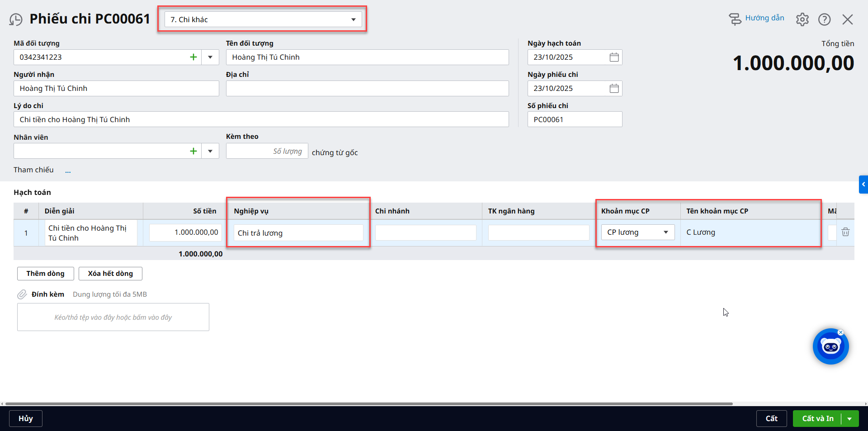
Task: Click the Xóa hết dòng button
Action: [110, 274]
